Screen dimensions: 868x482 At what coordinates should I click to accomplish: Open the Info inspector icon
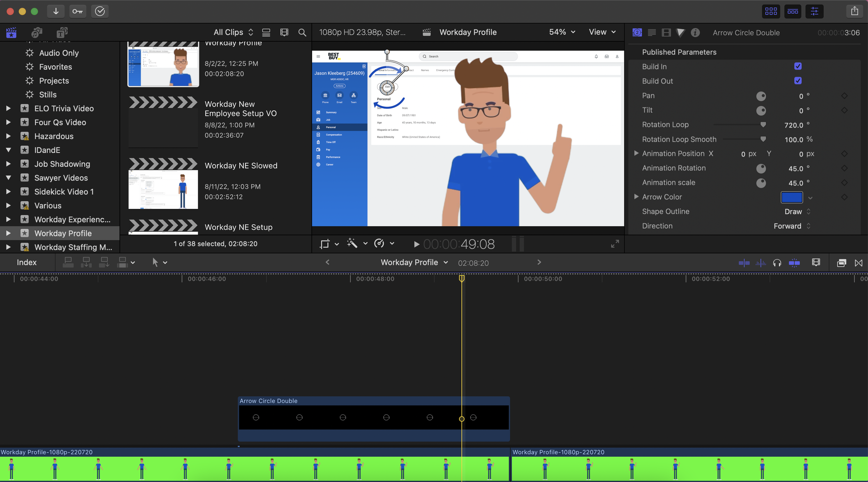(695, 33)
